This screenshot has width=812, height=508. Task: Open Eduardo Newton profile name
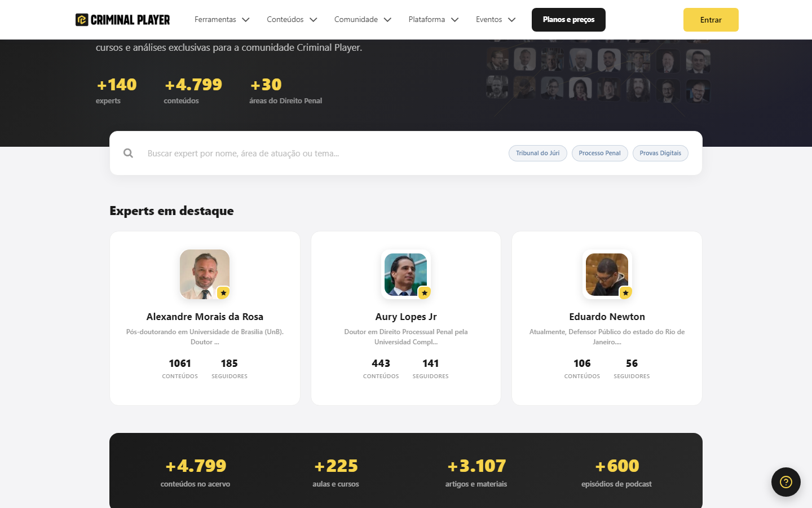click(607, 317)
